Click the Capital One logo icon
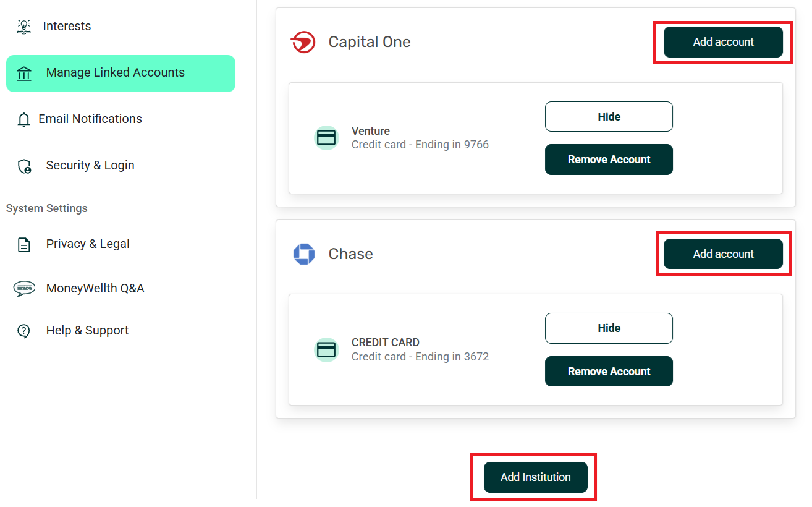 click(x=303, y=42)
